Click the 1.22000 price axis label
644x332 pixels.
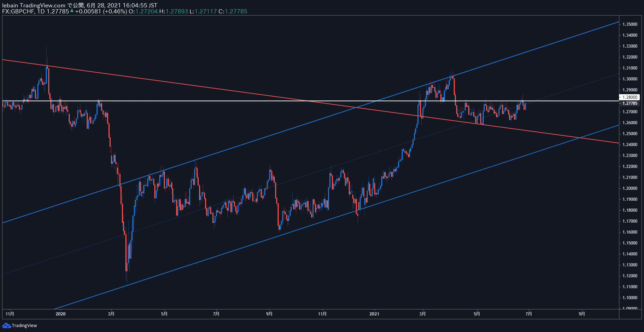pyautogui.click(x=630, y=167)
